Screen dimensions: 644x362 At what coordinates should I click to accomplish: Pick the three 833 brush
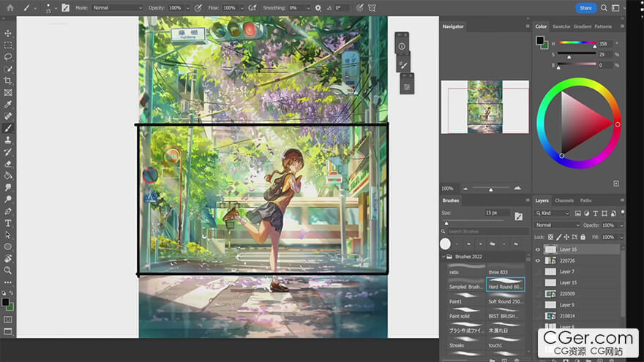pos(506,270)
